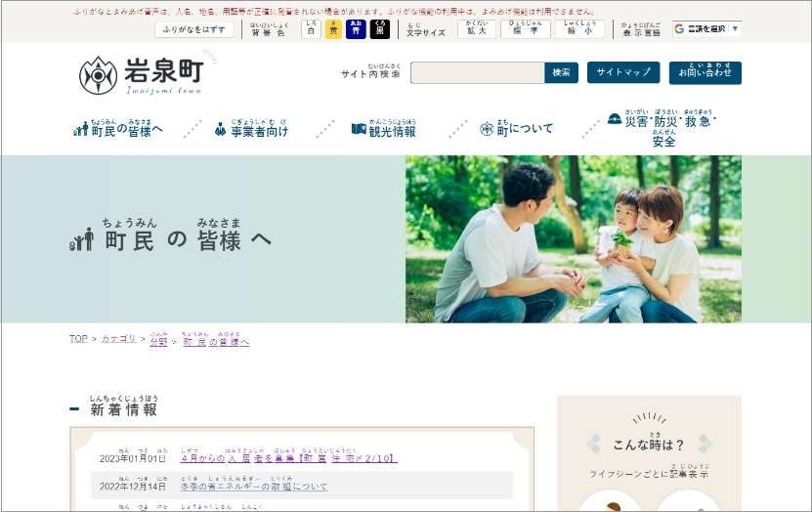The width and height of the screenshot is (812, 512).
Task: Select white 白 background color
Action: point(312,29)
